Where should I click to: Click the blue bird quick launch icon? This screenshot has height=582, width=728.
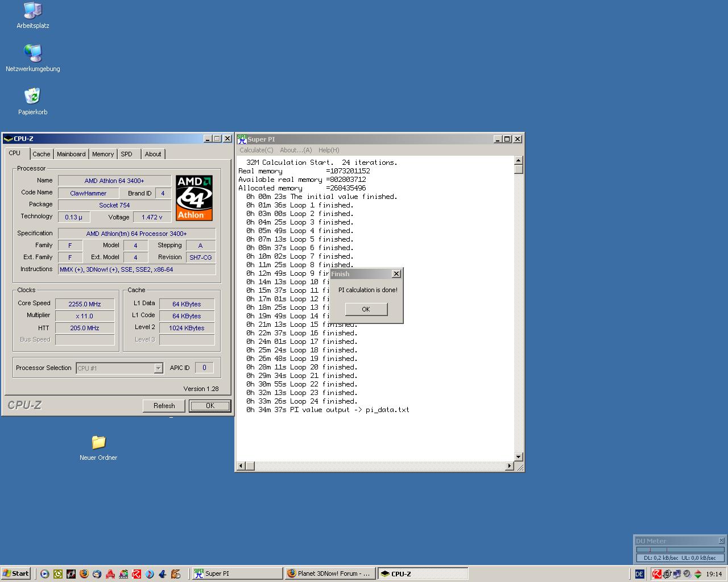163,574
